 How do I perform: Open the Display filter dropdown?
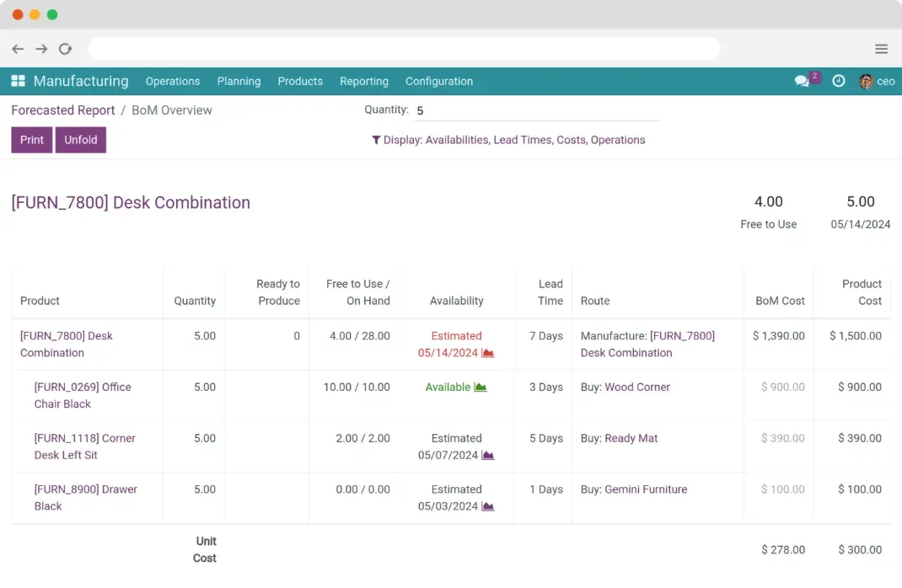pyautogui.click(x=508, y=140)
